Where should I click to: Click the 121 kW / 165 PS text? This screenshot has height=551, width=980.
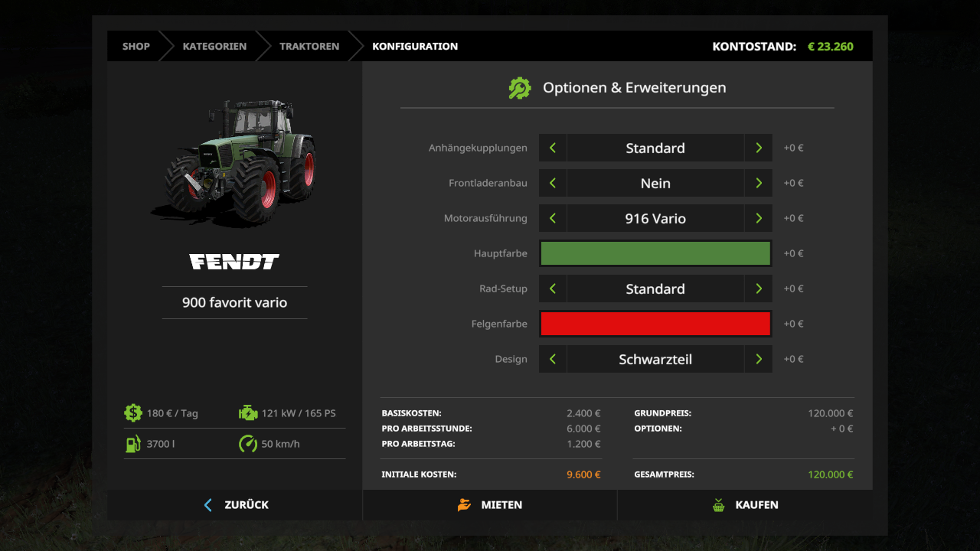click(299, 413)
